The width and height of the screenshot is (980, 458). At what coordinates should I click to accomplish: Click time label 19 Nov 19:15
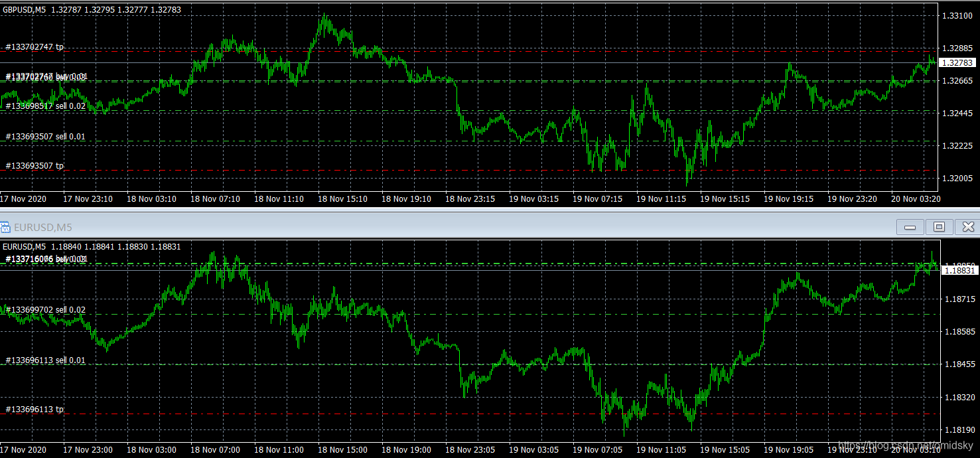[x=788, y=198]
